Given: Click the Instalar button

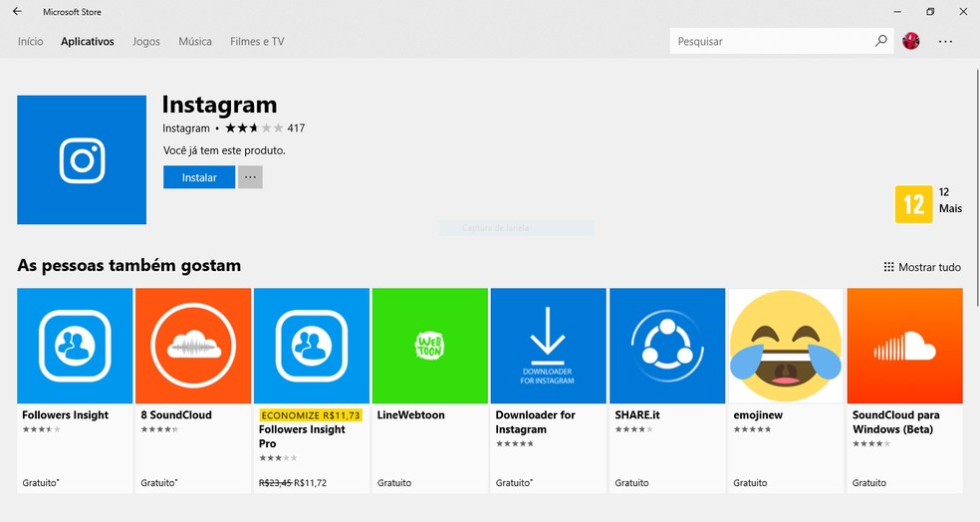Looking at the screenshot, I should 199,177.
